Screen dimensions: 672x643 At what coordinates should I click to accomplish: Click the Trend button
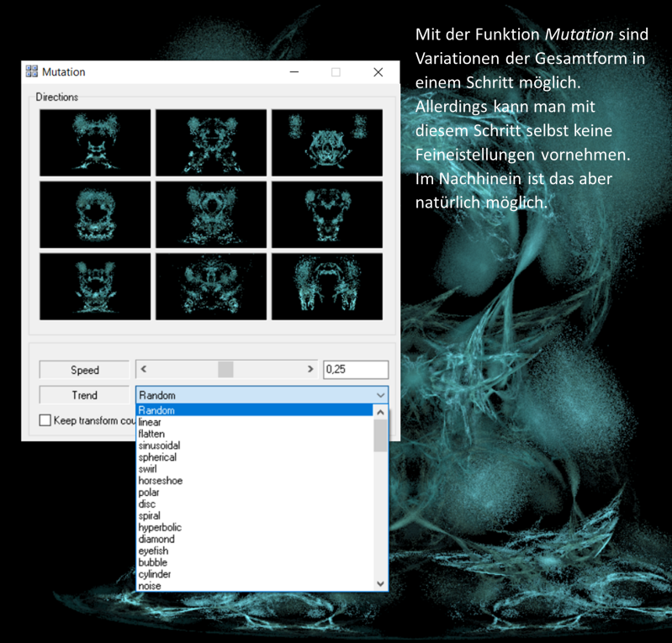tap(84, 395)
